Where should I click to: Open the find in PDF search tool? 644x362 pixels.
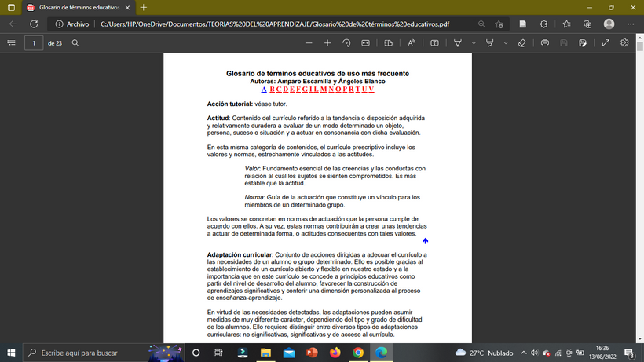75,42
